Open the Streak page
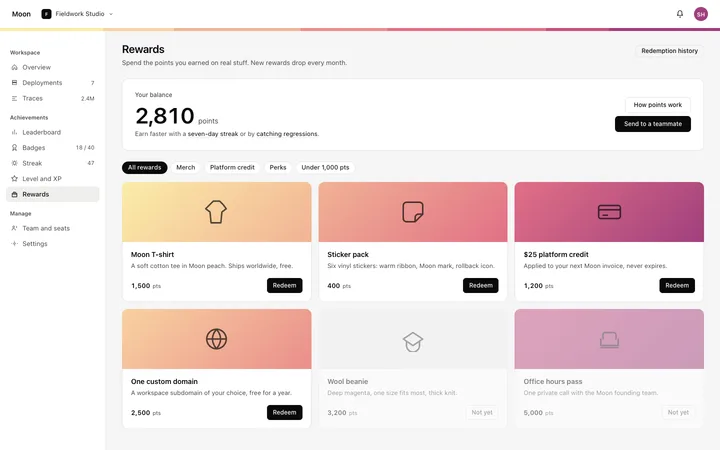Image resolution: width=720 pixels, height=450 pixels. [x=52, y=163]
